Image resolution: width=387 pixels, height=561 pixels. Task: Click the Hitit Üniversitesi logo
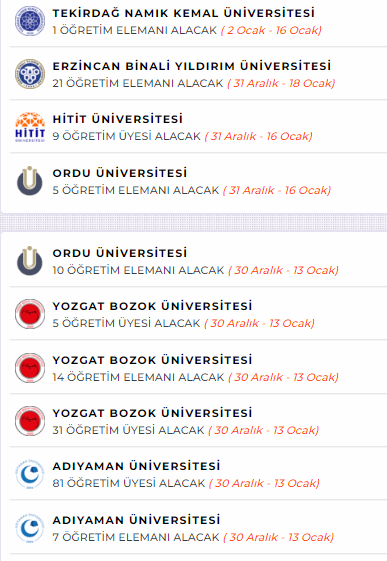pyautogui.click(x=30, y=127)
